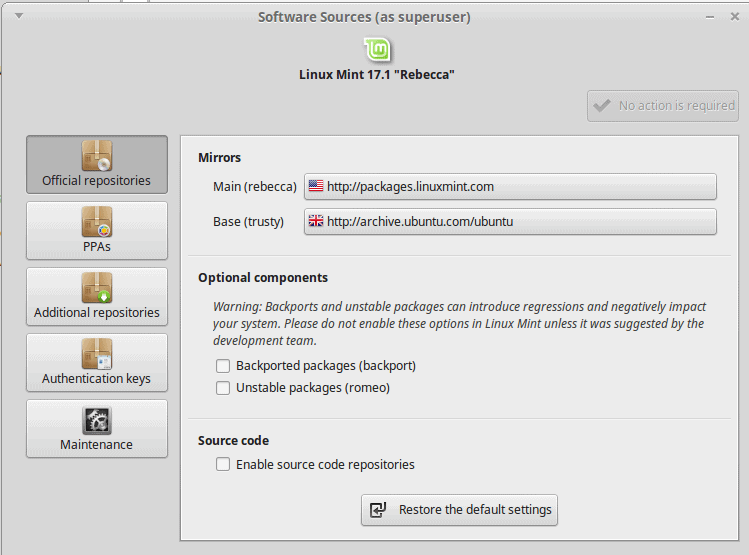The width and height of the screenshot is (749, 555).
Task: Click the Main (rebecca) label
Action: pyautogui.click(x=255, y=187)
